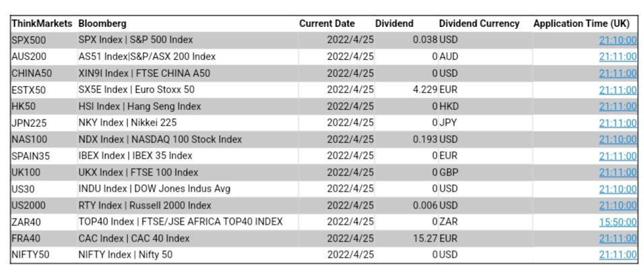Click the HK50 row's time link
The width and height of the screenshot is (644, 278).
click(x=617, y=106)
